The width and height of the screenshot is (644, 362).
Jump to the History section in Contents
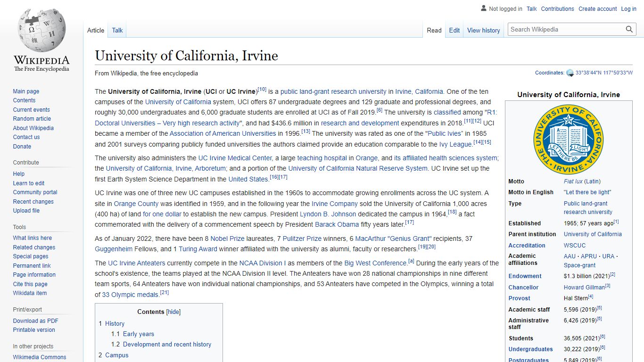115,323
